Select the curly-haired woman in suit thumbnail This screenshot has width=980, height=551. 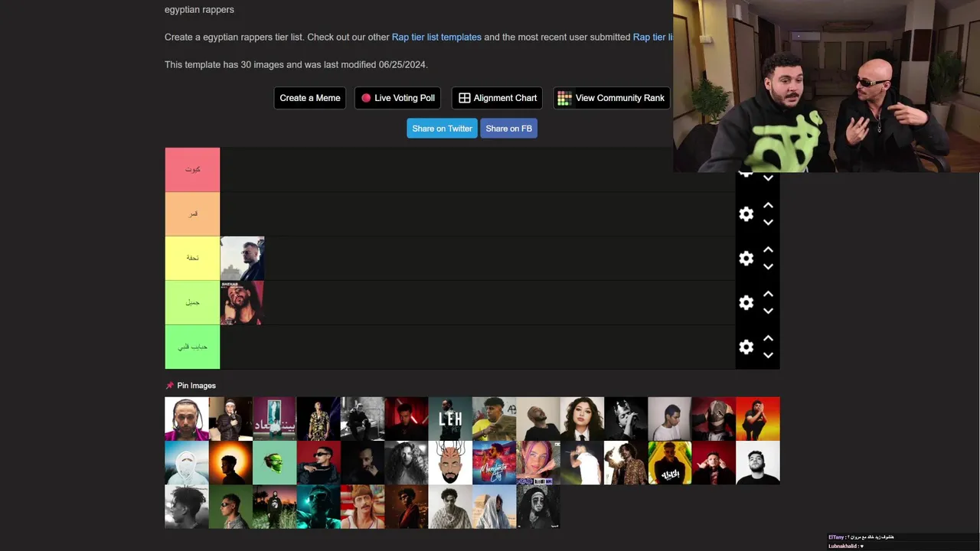tap(582, 419)
